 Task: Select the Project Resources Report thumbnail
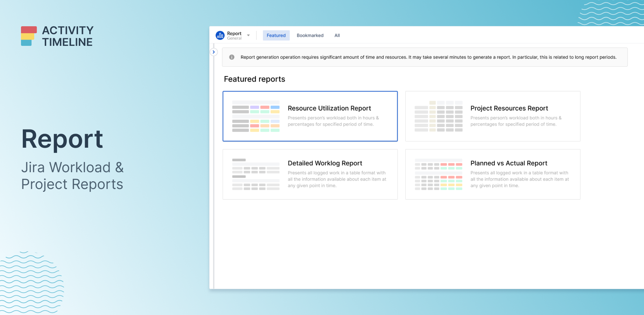pos(439,116)
